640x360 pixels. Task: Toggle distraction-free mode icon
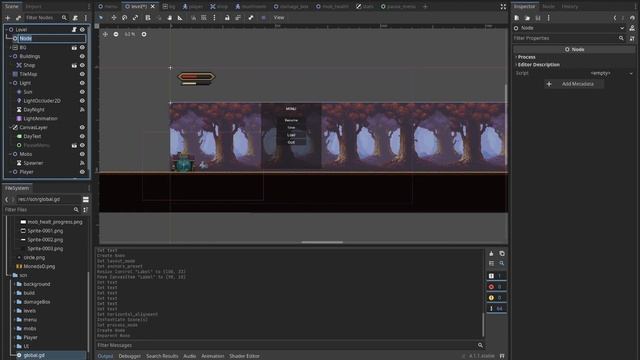click(x=503, y=7)
